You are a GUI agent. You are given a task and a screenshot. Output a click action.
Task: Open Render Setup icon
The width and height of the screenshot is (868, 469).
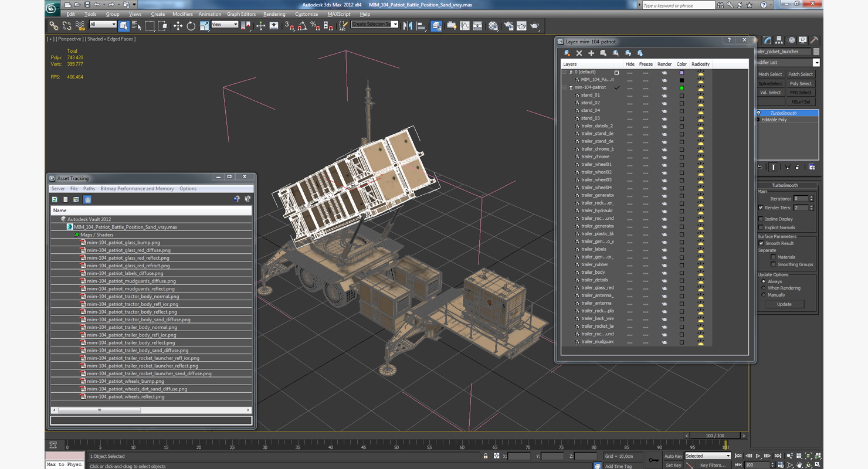[508, 26]
